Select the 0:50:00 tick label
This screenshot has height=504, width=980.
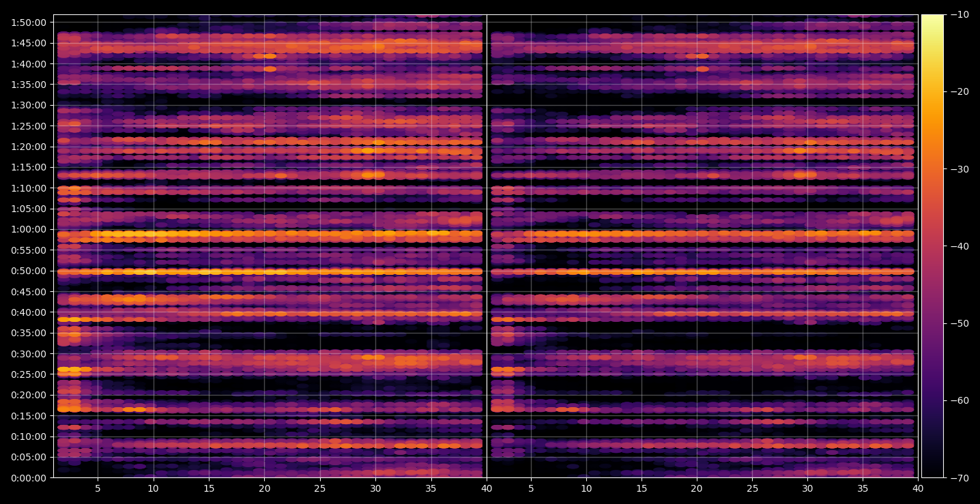29,271
